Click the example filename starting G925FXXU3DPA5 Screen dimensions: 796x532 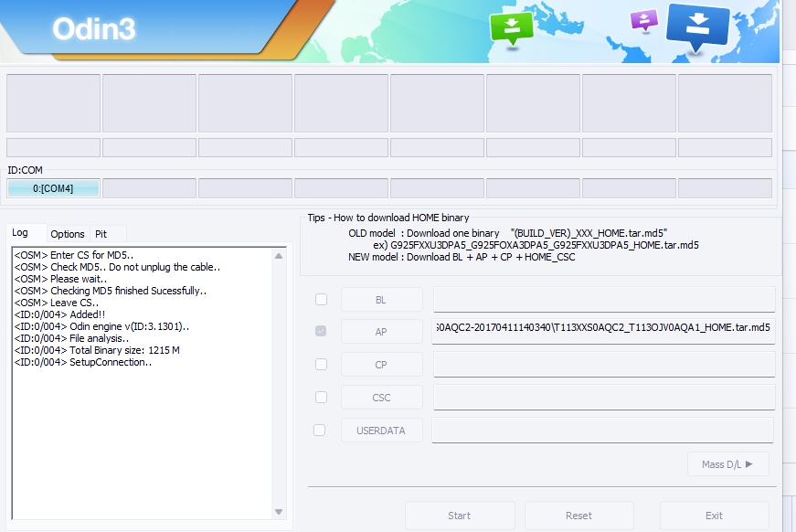coord(544,245)
